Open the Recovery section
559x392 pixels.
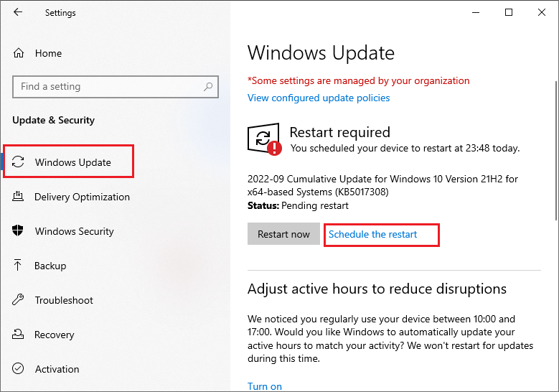click(55, 335)
